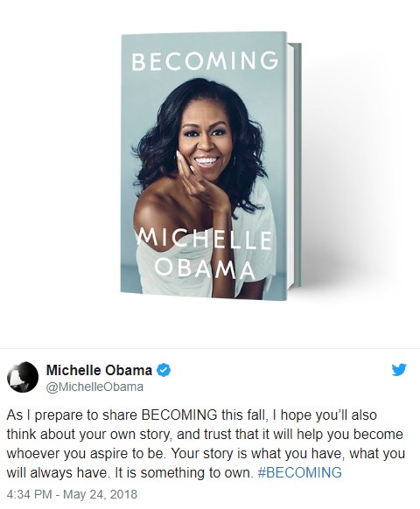The width and height of the screenshot is (420, 509).
Task: Open the Michelle Obama display name link
Action: [x=99, y=370]
